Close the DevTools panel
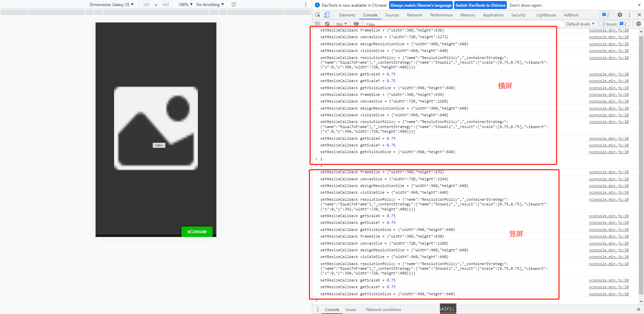The width and height of the screenshot is (644, 314). [639, 15]
